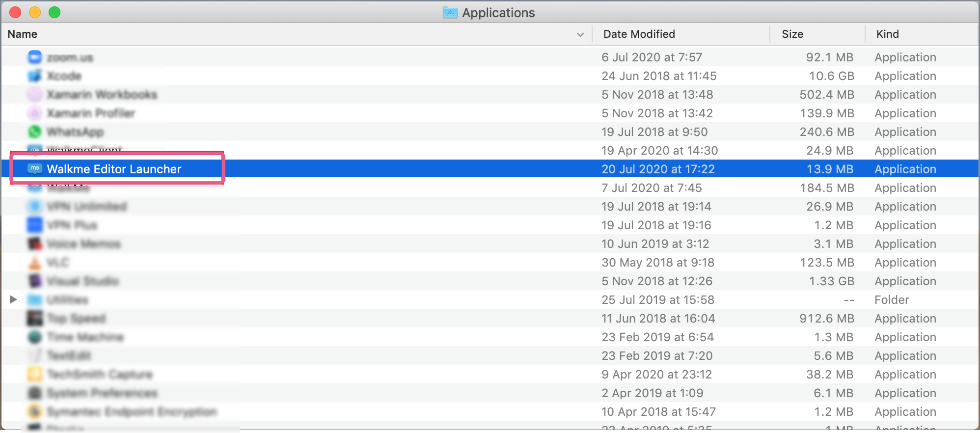
Task: Click the Xamarin Workbooks icon
Action: [34, 95]
